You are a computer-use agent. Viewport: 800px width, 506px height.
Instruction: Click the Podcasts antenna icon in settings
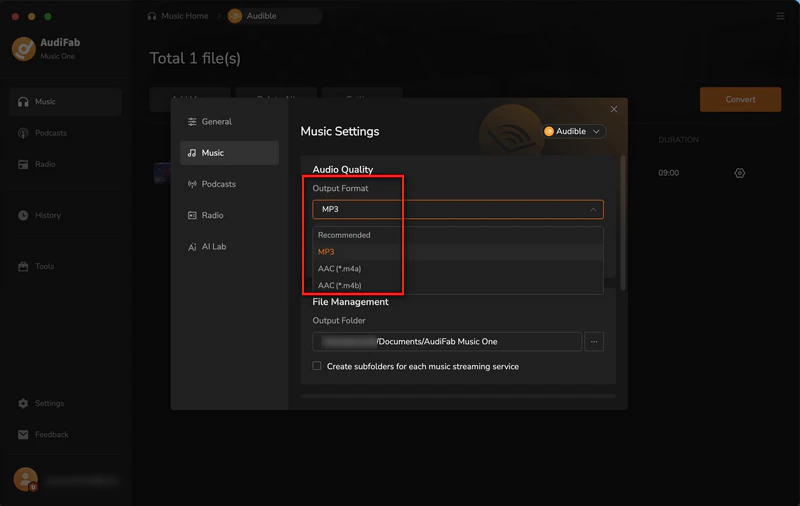(x=192, y=184)
